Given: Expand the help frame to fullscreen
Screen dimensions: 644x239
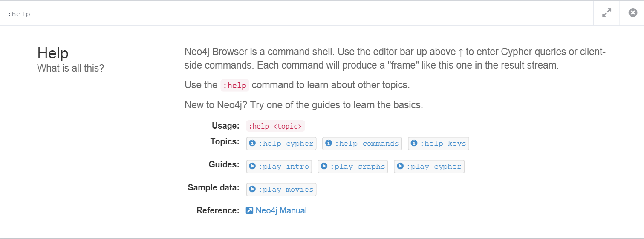Looking at the screenshot, I should tap(606, 13).
